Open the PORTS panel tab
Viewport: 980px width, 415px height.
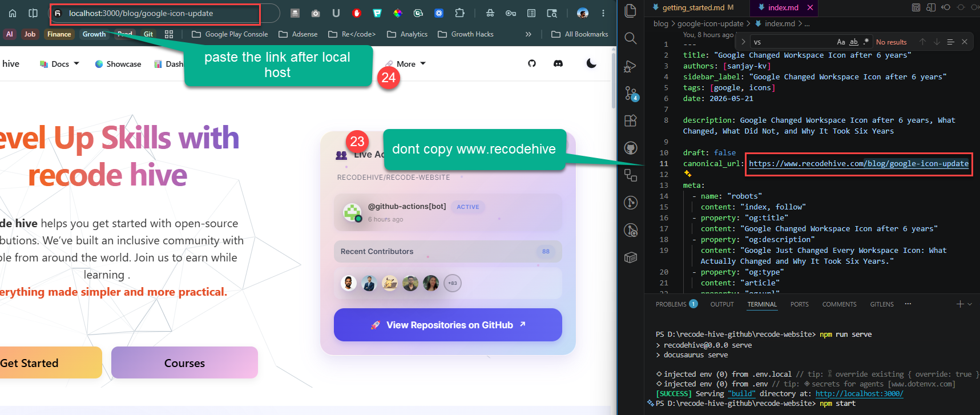[x=800, y=304]
